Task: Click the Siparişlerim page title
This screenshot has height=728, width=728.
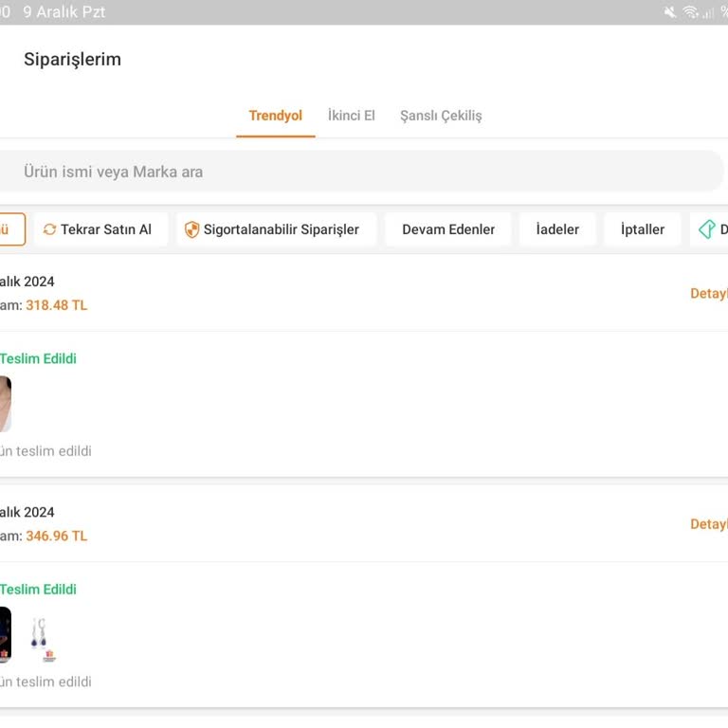Action: tap(72, 60)
